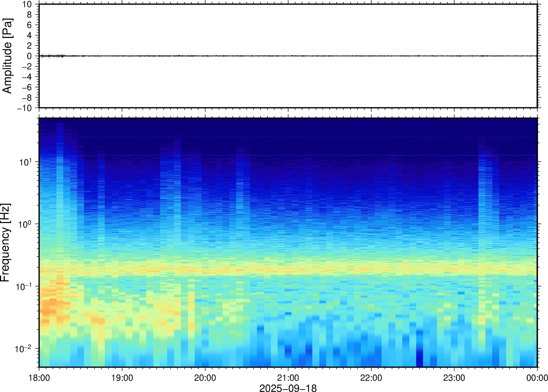548x392 pixels.
Task: Click the positive '2' amplitude tick label
Action: tap(30, 46)
